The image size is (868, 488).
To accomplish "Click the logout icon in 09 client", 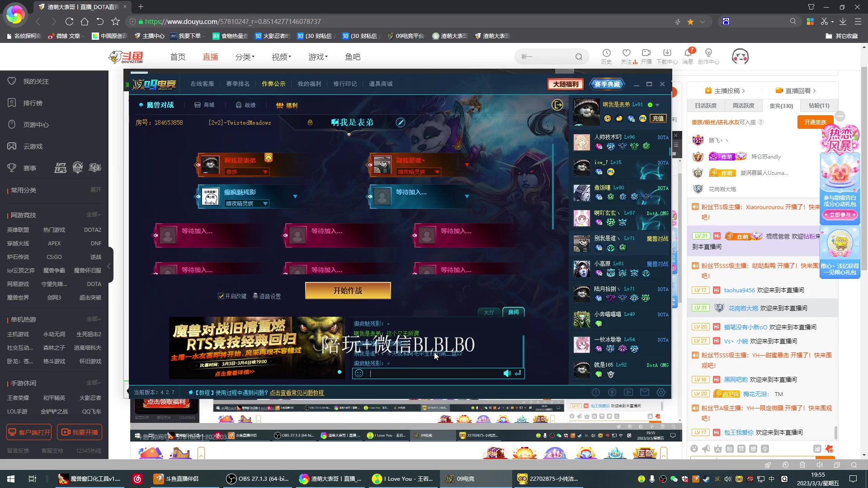I will pyautogui.click(x=557, y=105).
